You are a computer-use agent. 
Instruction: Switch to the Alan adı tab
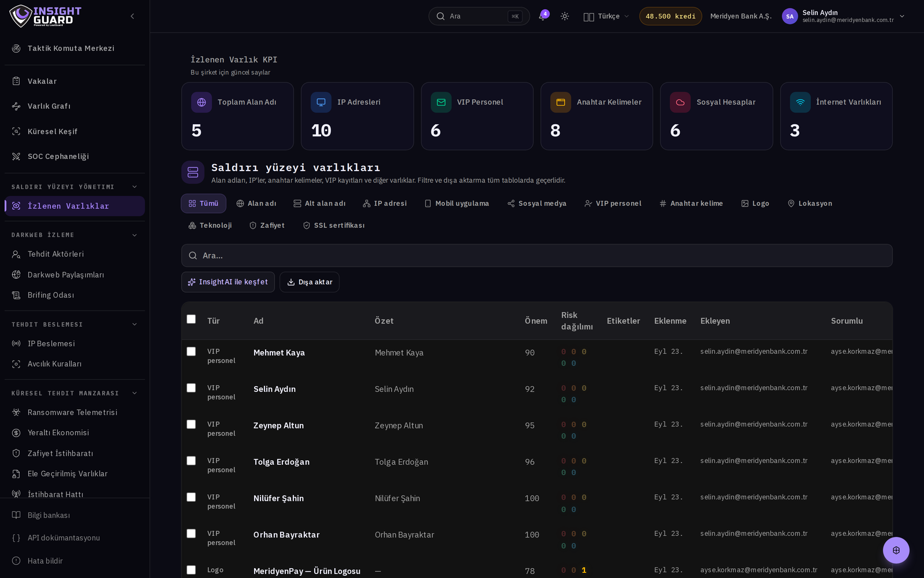tap(256, 203)
